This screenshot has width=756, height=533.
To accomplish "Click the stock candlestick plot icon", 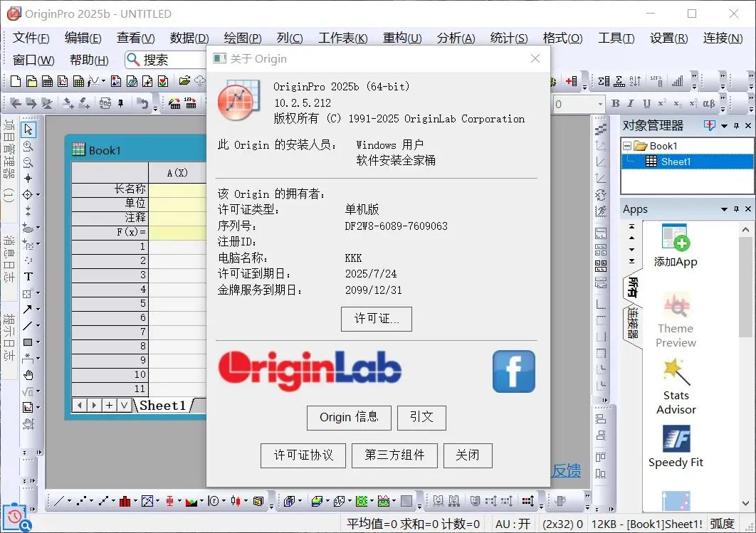I will [x=235, y=501].
